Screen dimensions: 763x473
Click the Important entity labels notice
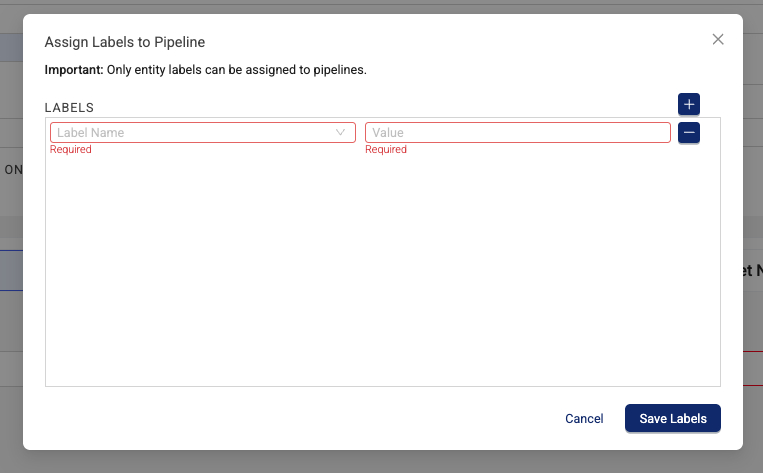[x=205, y=70]
